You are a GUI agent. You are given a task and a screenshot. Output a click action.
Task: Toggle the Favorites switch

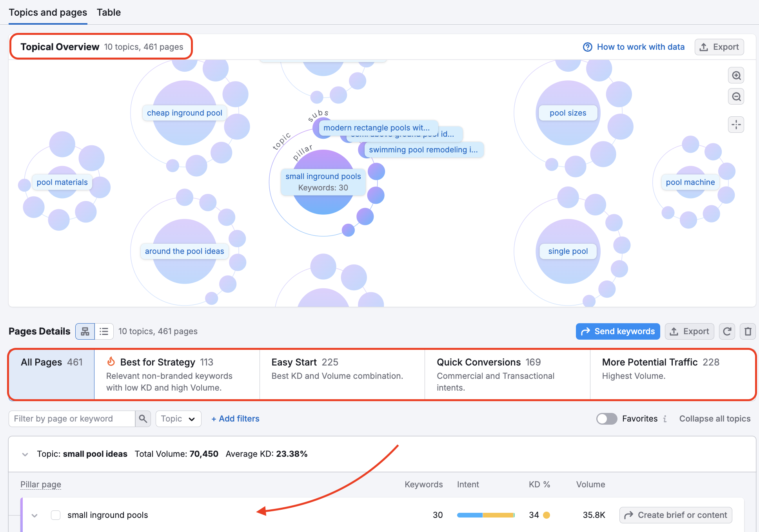[x=606, y=419]
